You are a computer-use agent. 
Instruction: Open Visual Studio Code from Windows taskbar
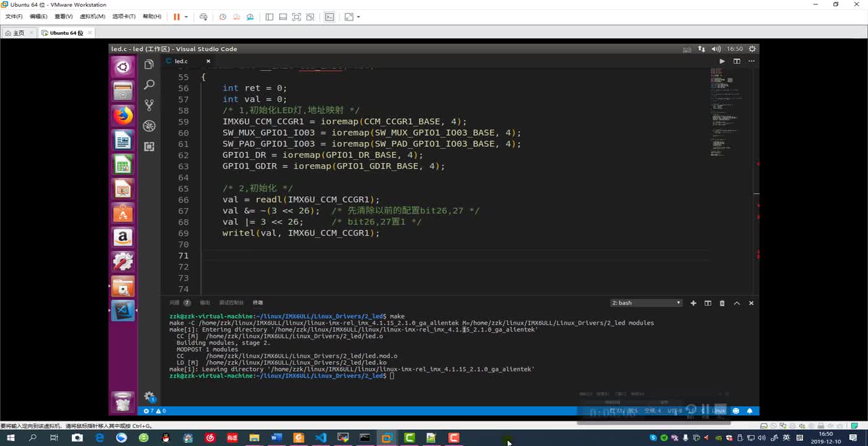pyautogui.click(x=321, y=437)
